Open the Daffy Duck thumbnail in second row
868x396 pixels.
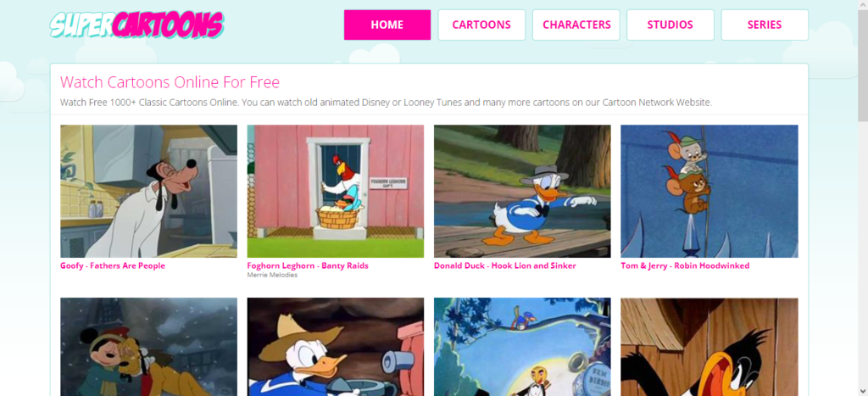(x=709, y=347)
